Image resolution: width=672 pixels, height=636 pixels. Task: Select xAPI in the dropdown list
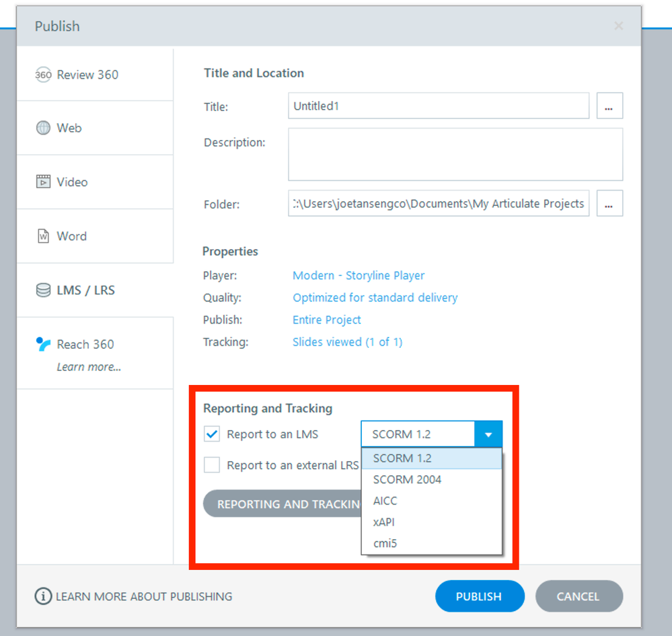pyautogui.click(x=385, y=522)
